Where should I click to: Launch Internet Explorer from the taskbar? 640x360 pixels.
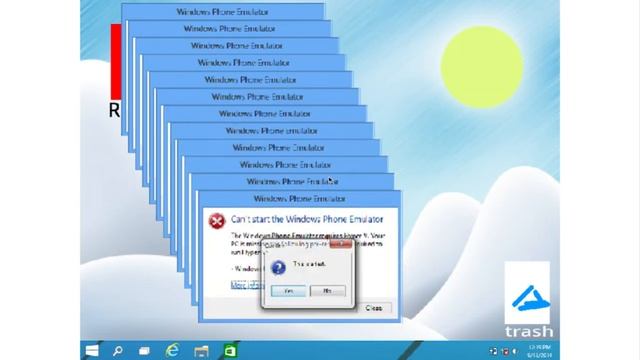click(x=172, y=350)
